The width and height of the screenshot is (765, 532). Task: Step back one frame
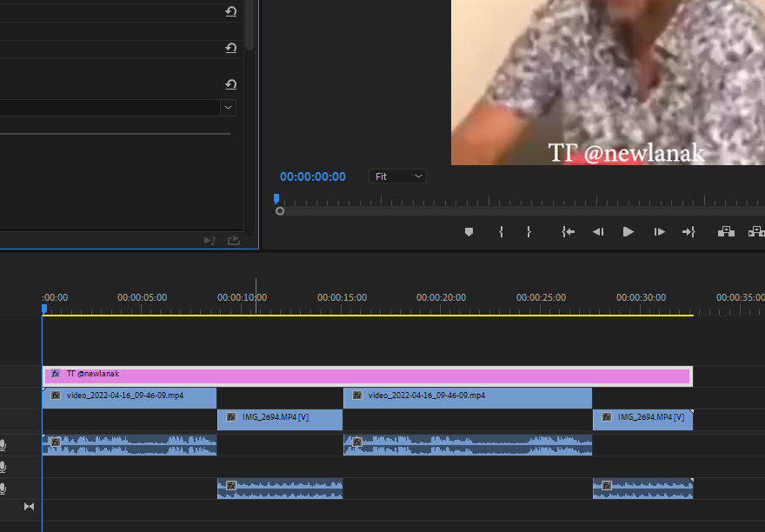pos(598,232)
